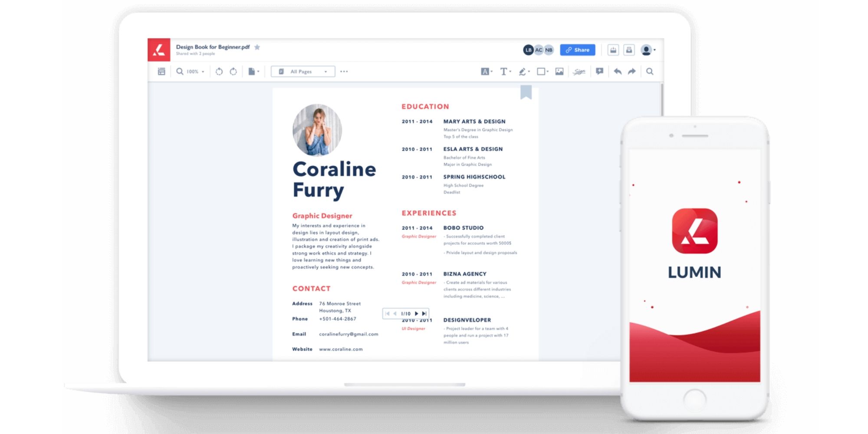Rotate page clockwise
The width and height of the screenshot is (868, 434).
click(x=233, y=72)
